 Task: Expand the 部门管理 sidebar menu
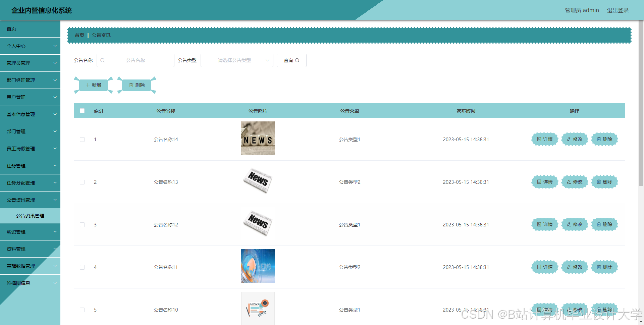coord(30,131)
